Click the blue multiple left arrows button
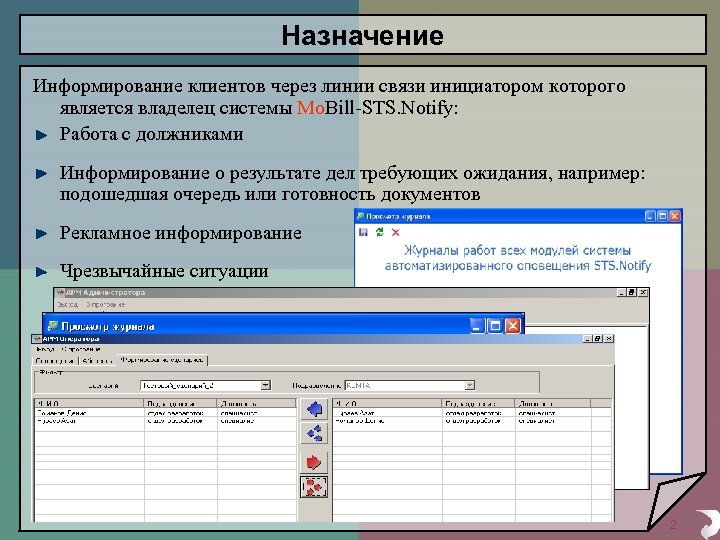The image size is (720, 540). (314, 433)
